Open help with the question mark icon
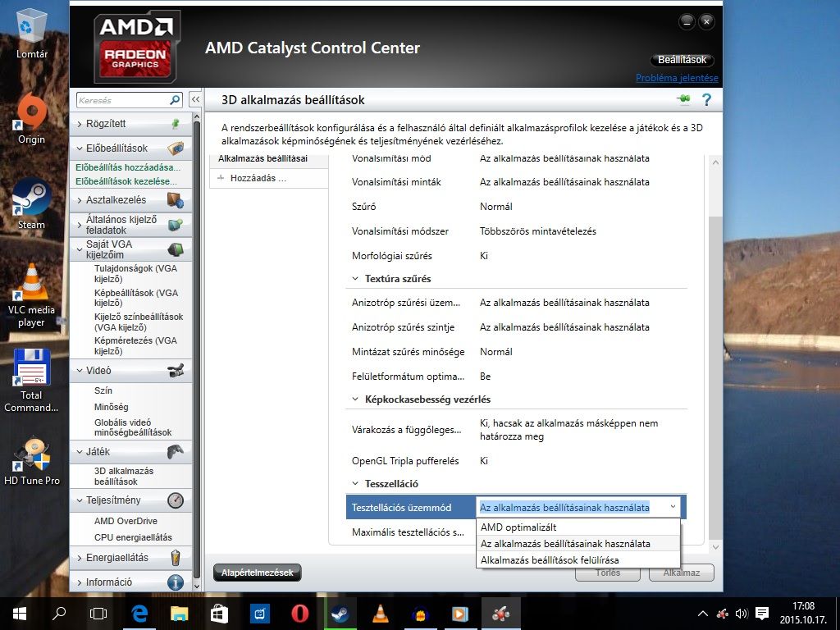Viewport: 840px width, 630px height. click(x=706, y=99)
